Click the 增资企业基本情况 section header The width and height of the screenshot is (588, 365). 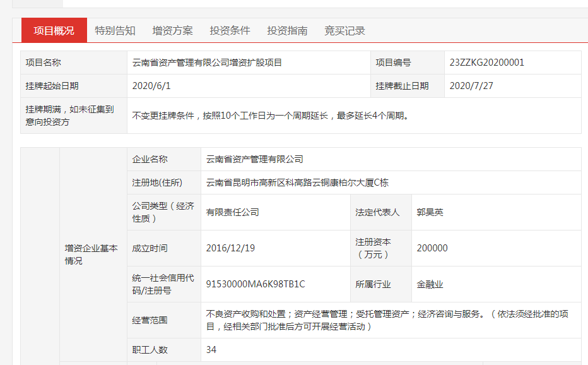pyautogui.click(x=91, y=254)
